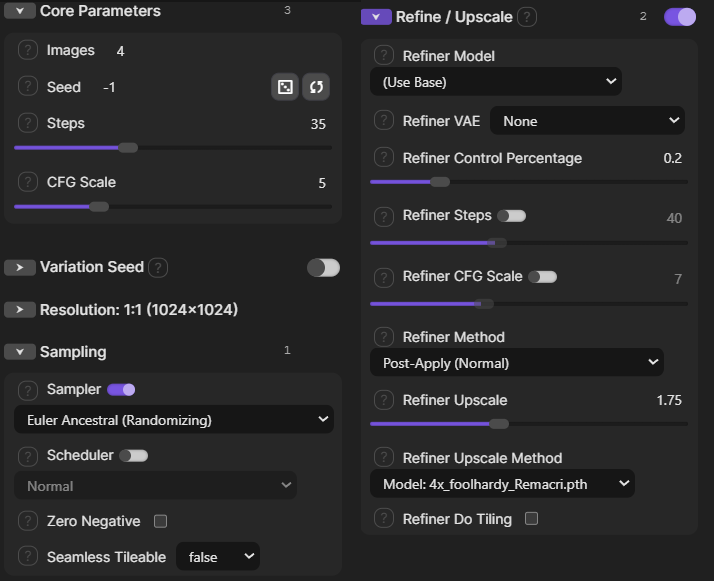Collapse the Sampling section header

click(20, 352)
